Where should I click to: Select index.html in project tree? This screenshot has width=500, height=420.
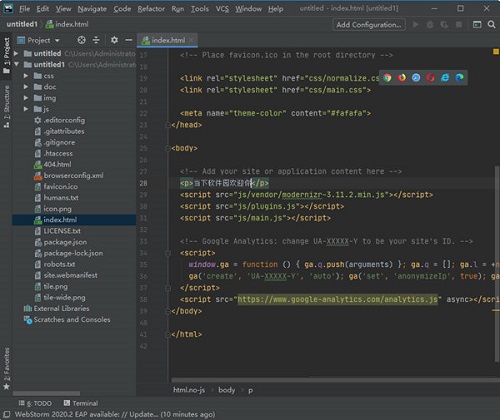74,220
